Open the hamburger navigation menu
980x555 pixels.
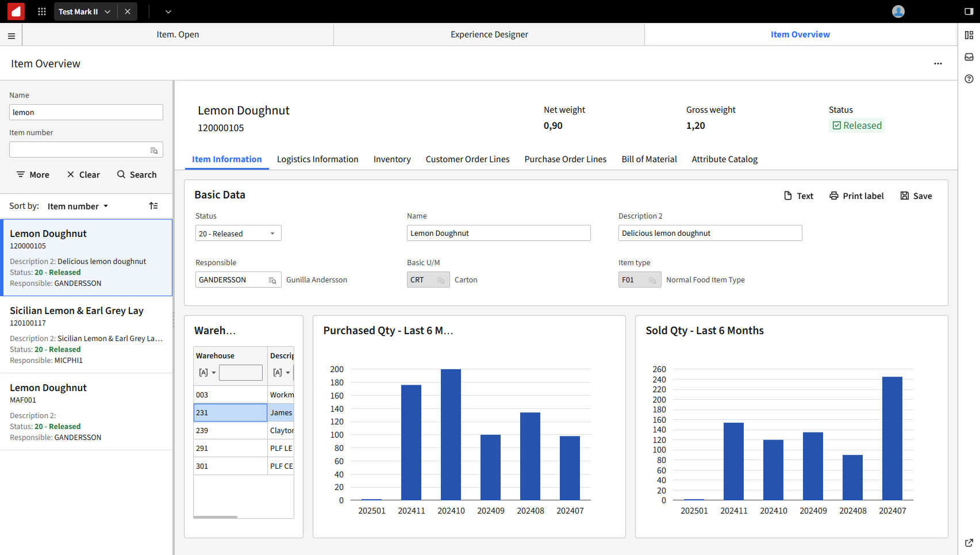click(x=11, y=36)
